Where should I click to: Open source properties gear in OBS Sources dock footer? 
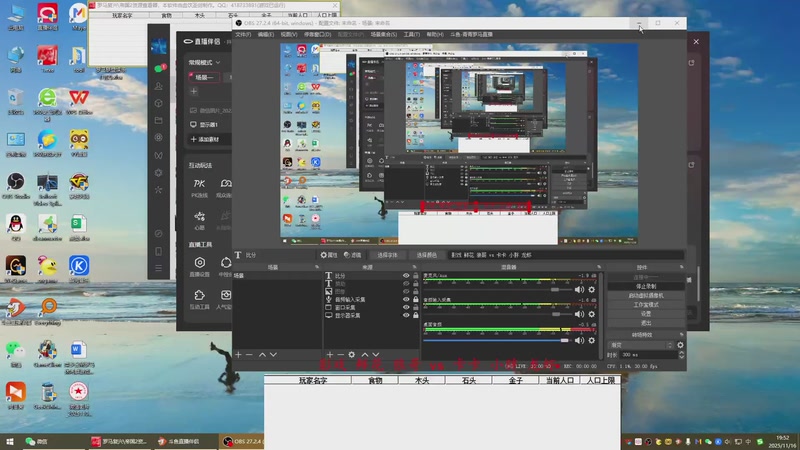coord(352,354)
